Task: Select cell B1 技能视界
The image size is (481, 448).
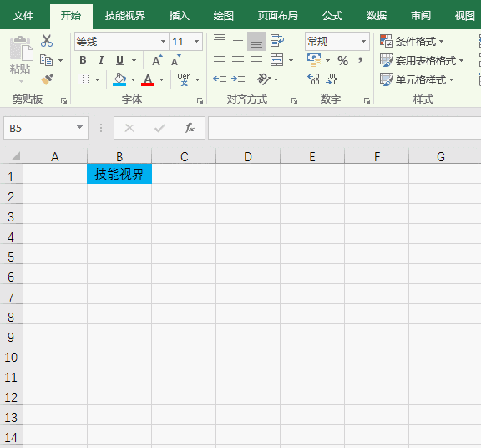Action: click(119, 174)
